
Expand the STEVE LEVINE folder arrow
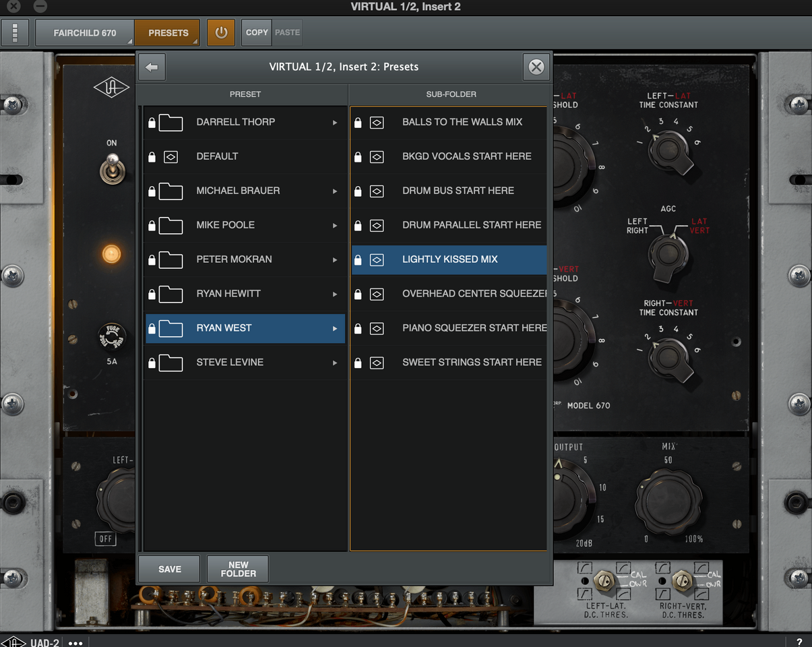click(x=335, y=363)
